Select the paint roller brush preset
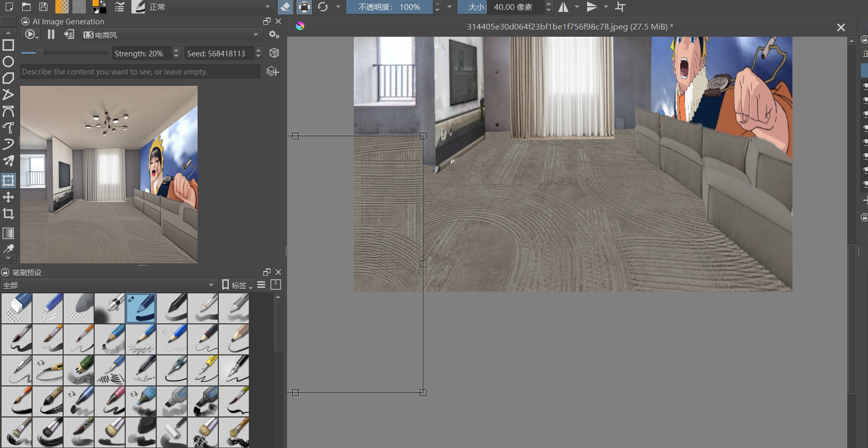868x448 pixels. coord(172,432)
